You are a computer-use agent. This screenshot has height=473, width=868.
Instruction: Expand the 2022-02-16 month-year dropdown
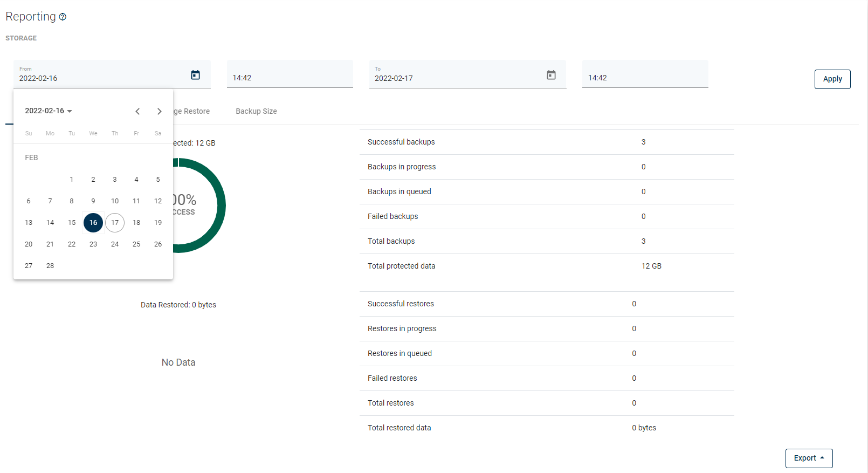[x=49, y=111]
